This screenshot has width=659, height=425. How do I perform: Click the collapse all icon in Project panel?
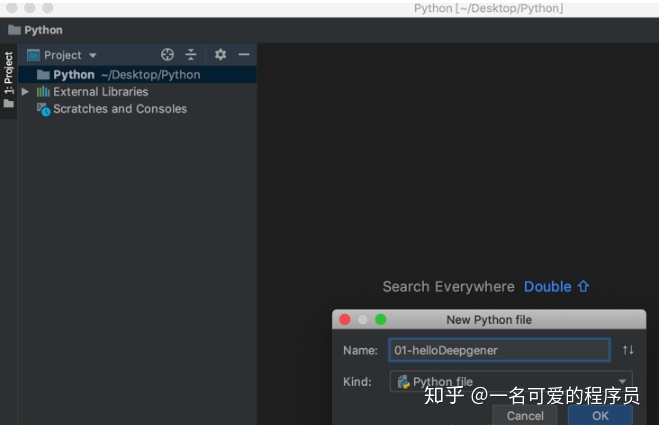[x=191, y=55]
